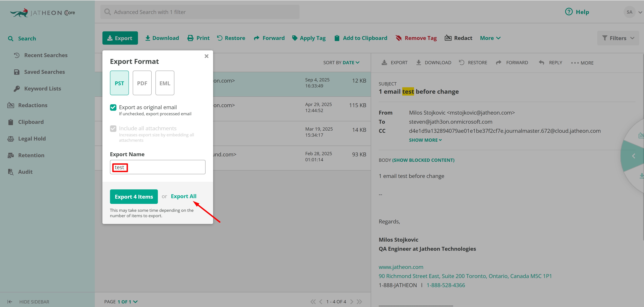Open the www.jatheon.com link
This screenshot has height=307, width=644.
401,267
